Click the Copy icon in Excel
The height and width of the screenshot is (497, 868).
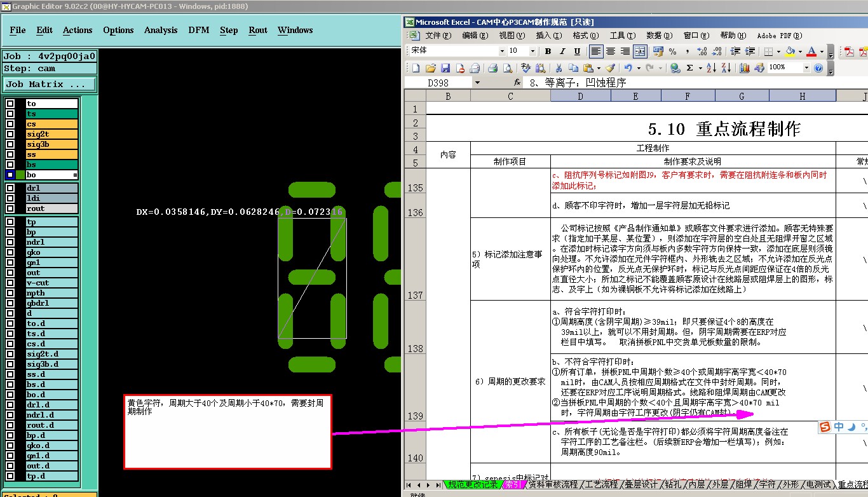[x=573, y=68]
